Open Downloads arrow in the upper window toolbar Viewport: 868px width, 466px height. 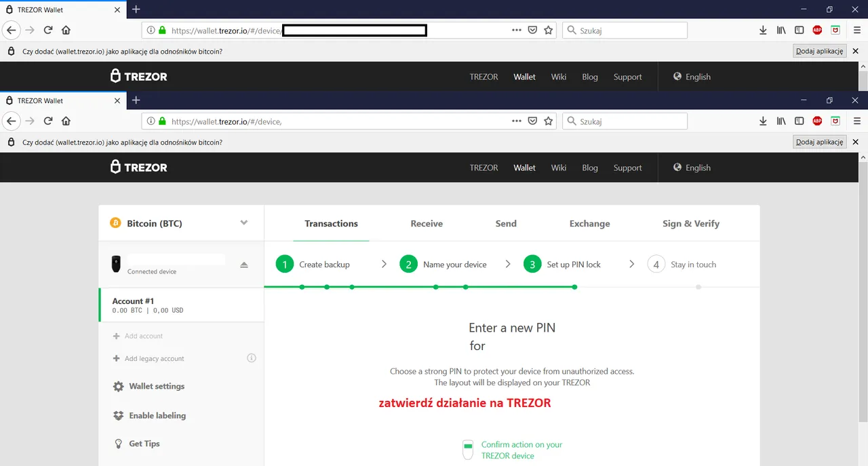[763, 30]
